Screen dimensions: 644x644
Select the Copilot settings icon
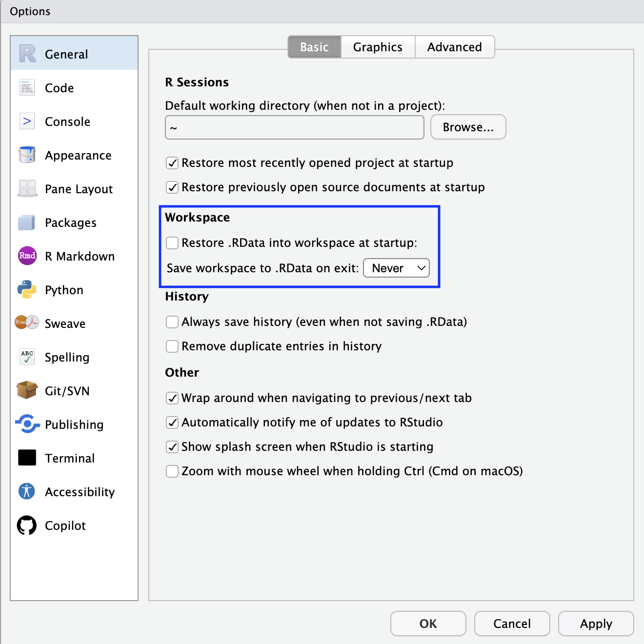[27, 525]
